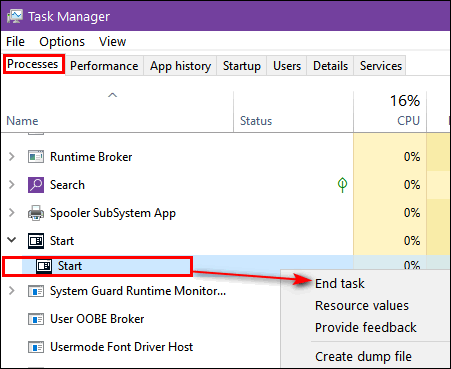Viewport: 451px width, 369px height.
Task: Click the child Start process icon
Action: (44, 266)
